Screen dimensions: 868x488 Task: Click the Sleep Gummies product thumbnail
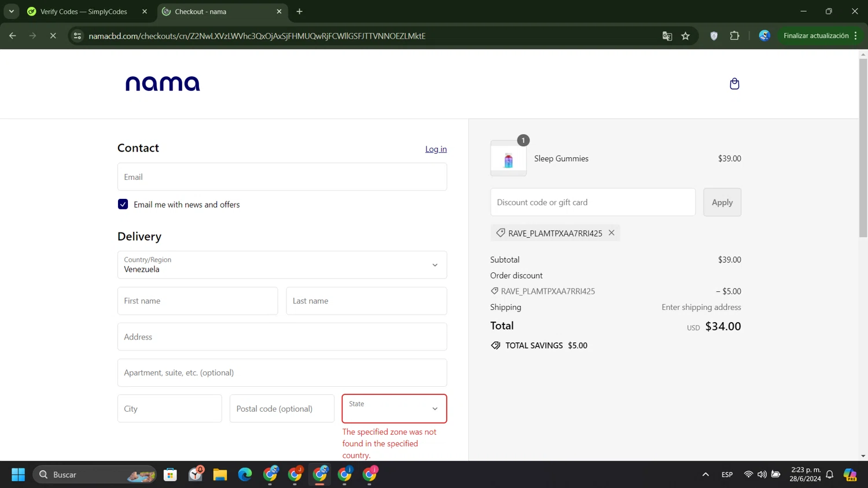click(x=509, y=158)
